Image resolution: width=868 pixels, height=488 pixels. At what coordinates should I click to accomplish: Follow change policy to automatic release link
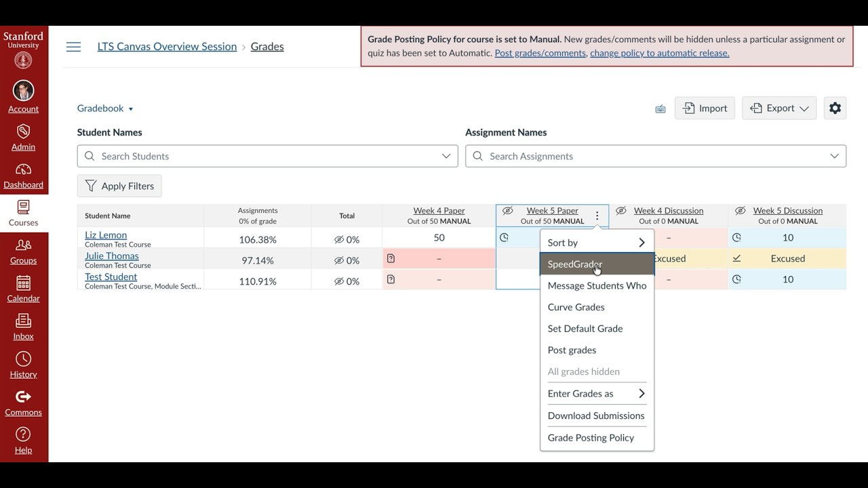point(660,53)
